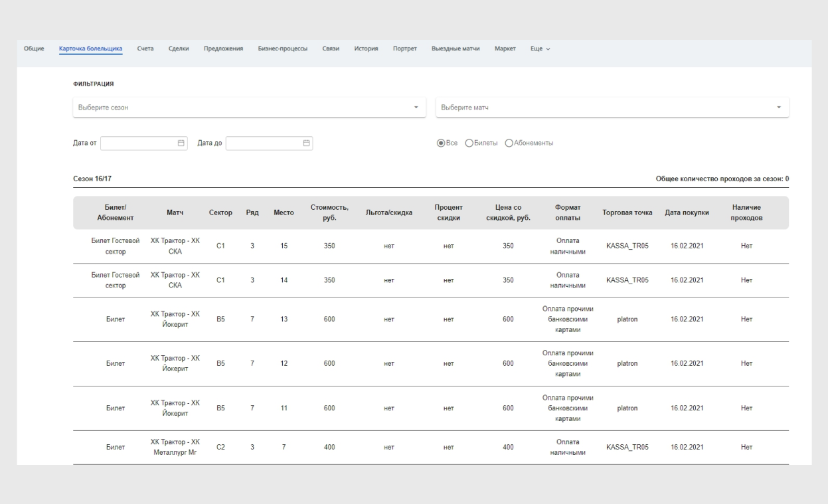Click calendar icon in 'Дата до' field
This screenshot has height=504, width=828.
(x=306, y=143)
